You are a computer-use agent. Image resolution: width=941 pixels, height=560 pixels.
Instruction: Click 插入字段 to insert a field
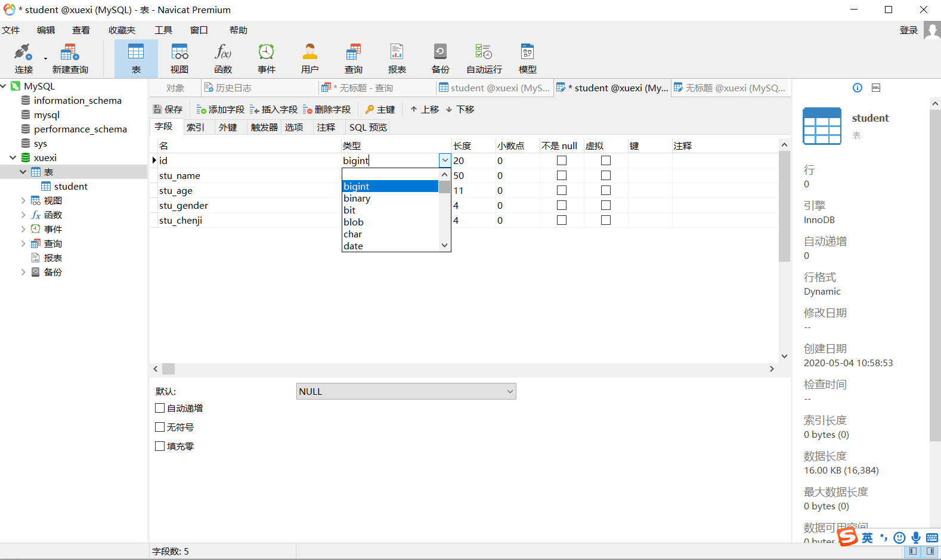click(x=273, y=109)
